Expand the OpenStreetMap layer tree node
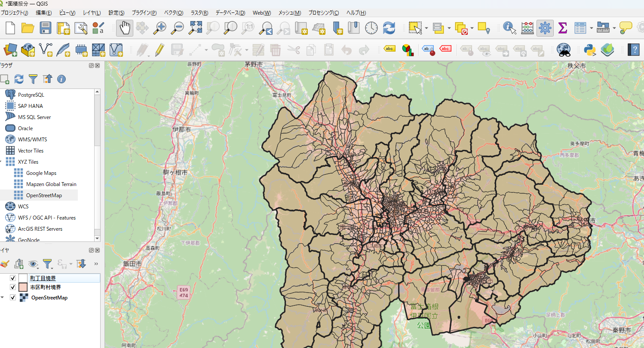This screenshot has height=348, width=644. point(3,297)
